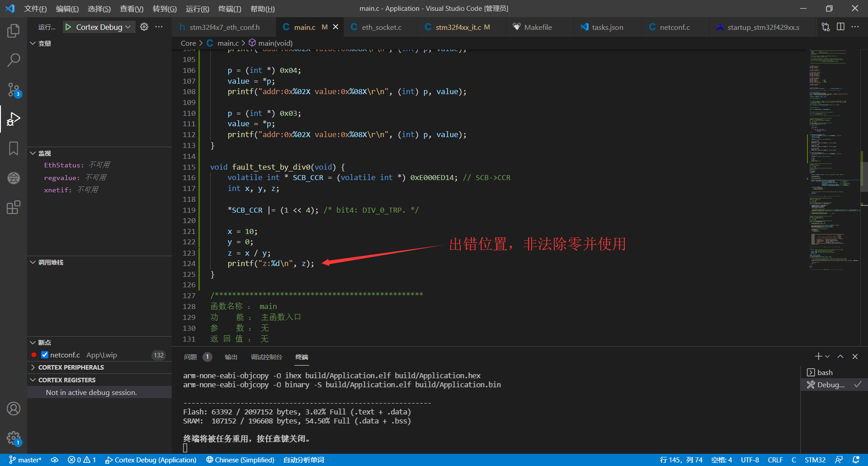Select the Run and Debug activity bar icon
Screen dimensions: 868x466
14,119
